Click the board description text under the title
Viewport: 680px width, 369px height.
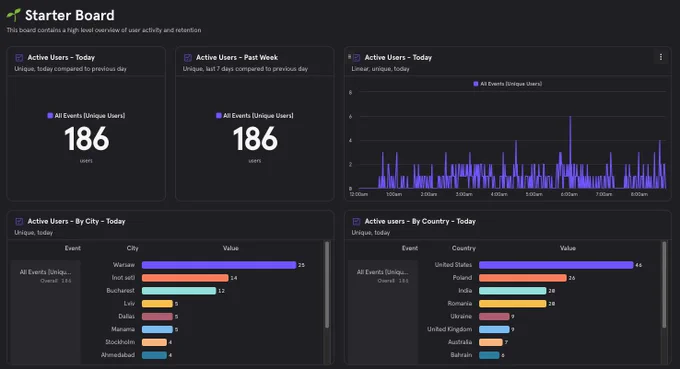coord(104,30)
